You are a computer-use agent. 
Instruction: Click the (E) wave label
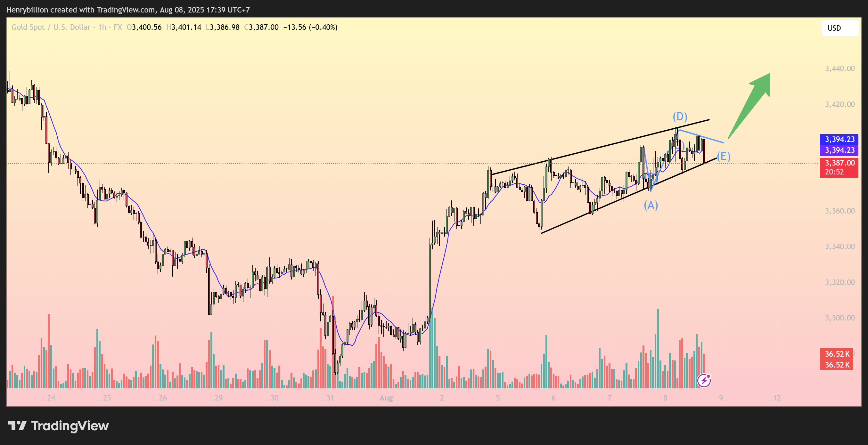pos(724,156)
